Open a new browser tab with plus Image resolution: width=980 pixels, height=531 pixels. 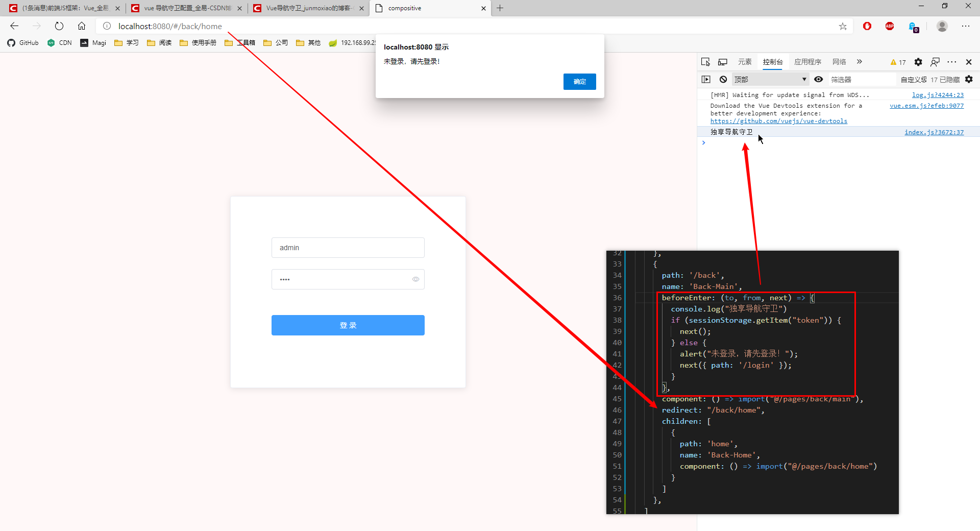500,8
